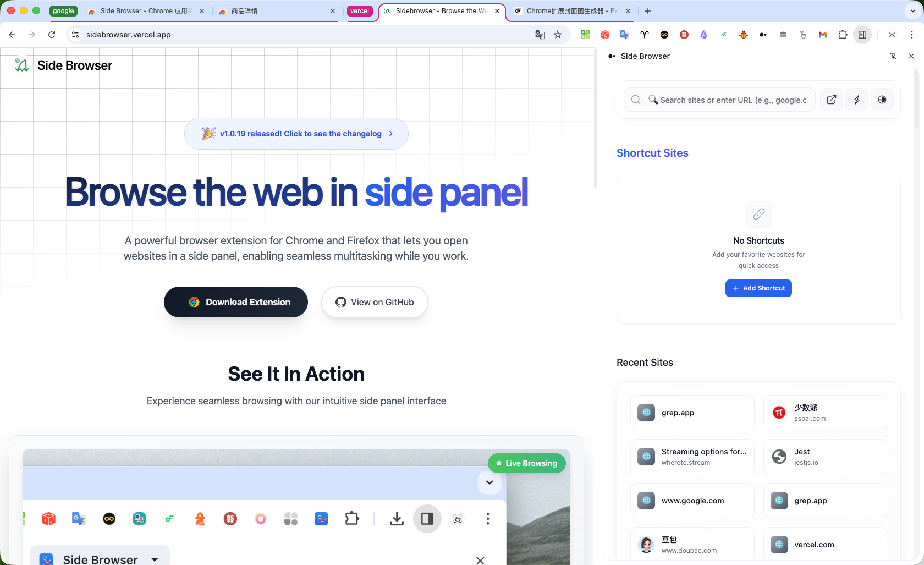Screen dimensions: 924x565
Task: Open the vercel tab group label
Action: pyautogui.click(x=360, y=11)
